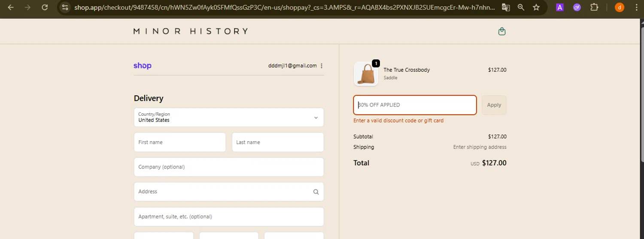
Task: Open the zoom magnifier in address bar
Action: pyautogui.click(x=521, y=7)
